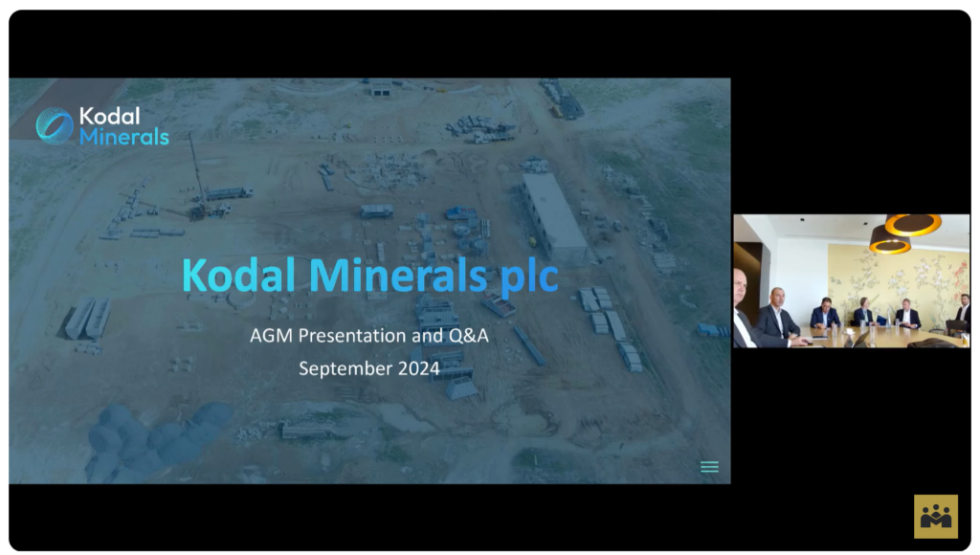Select the boardroom webcam video feed

point(851,280)
